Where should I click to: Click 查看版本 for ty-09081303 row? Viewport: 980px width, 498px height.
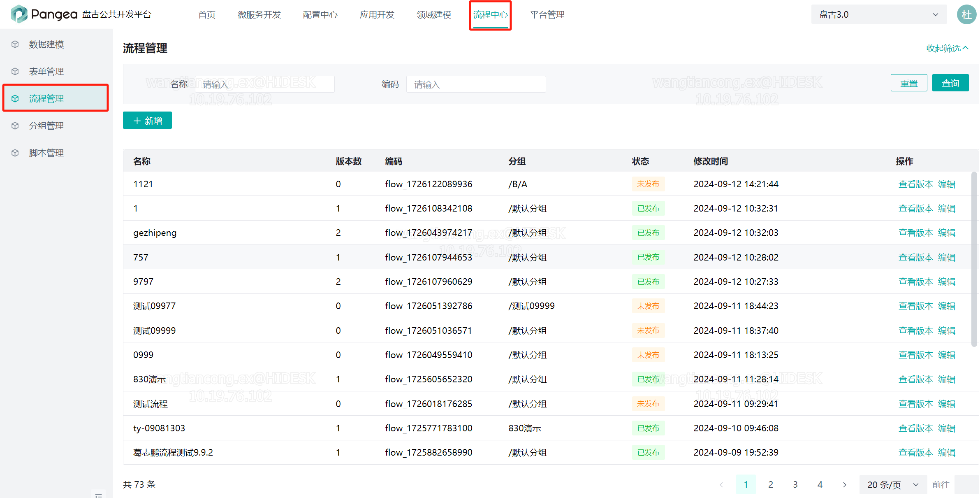point(915,428)
